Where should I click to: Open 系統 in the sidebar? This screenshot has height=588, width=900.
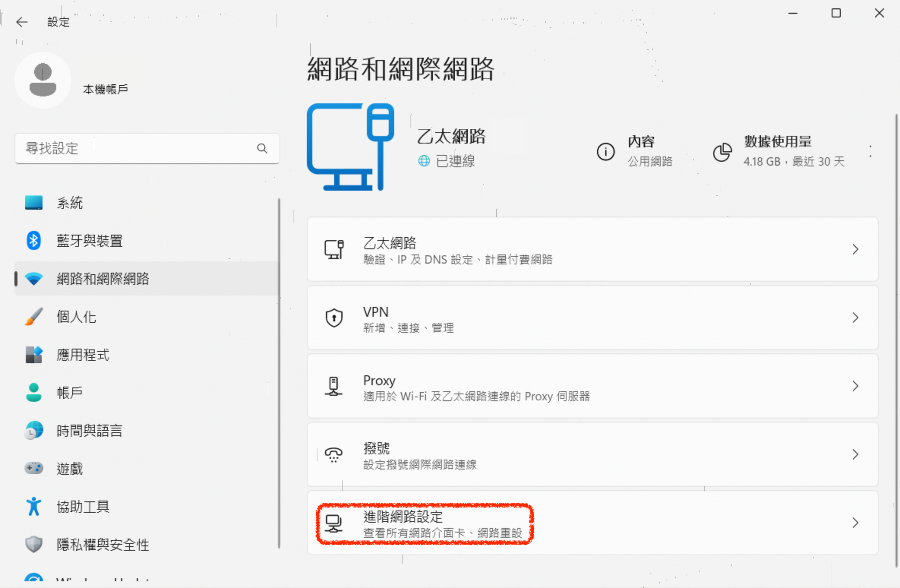(70, 203)
